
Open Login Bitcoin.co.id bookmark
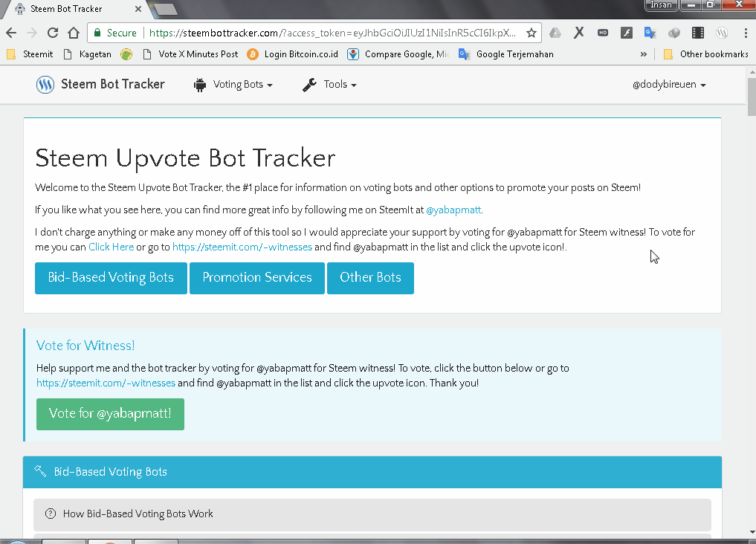pos(293,54)
